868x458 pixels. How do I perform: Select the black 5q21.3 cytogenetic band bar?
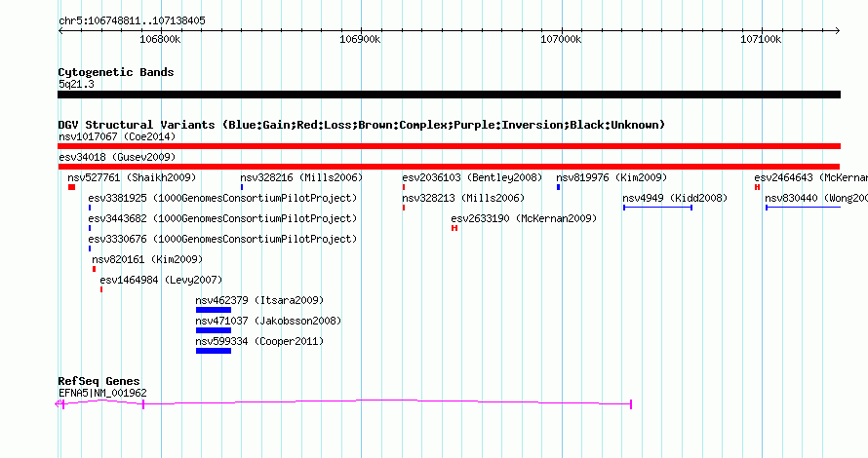click(x=449, y=95)
